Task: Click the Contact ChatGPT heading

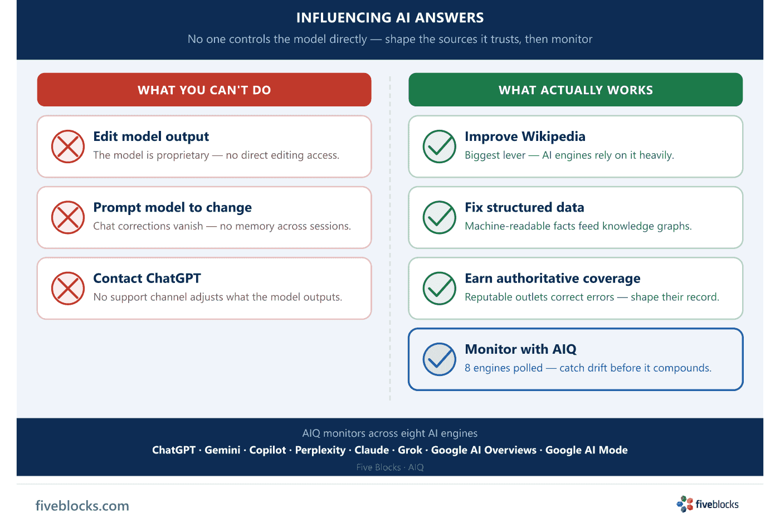Action: (147, 278)
